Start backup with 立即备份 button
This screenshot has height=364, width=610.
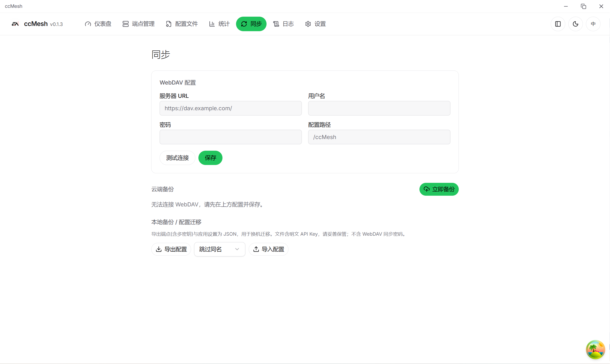(x=439, y=189)
